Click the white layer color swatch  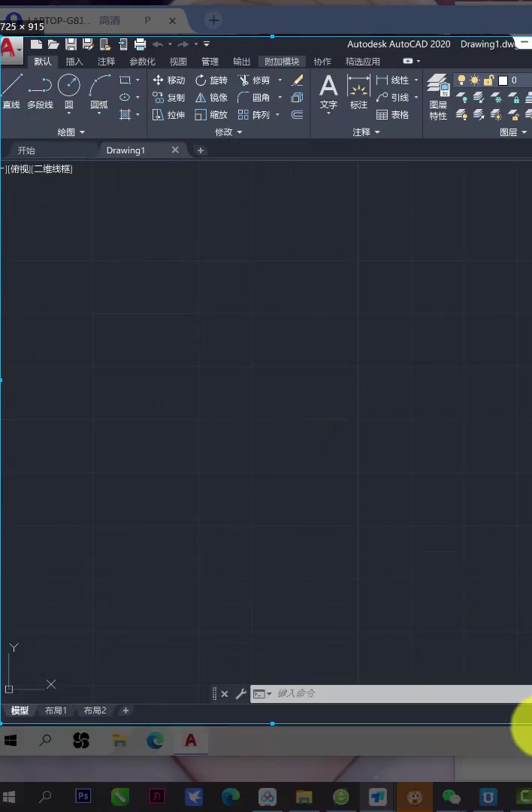pos(503,80)
